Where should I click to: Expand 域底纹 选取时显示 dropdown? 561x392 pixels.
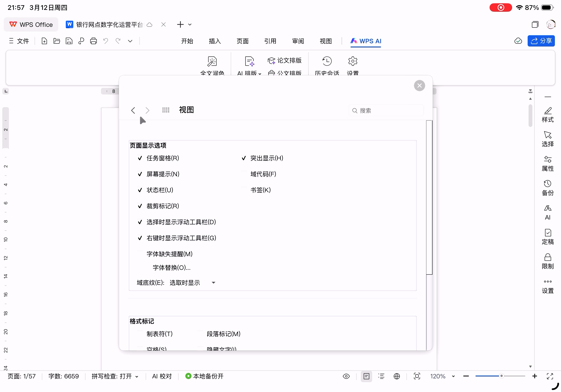point(213,283)
